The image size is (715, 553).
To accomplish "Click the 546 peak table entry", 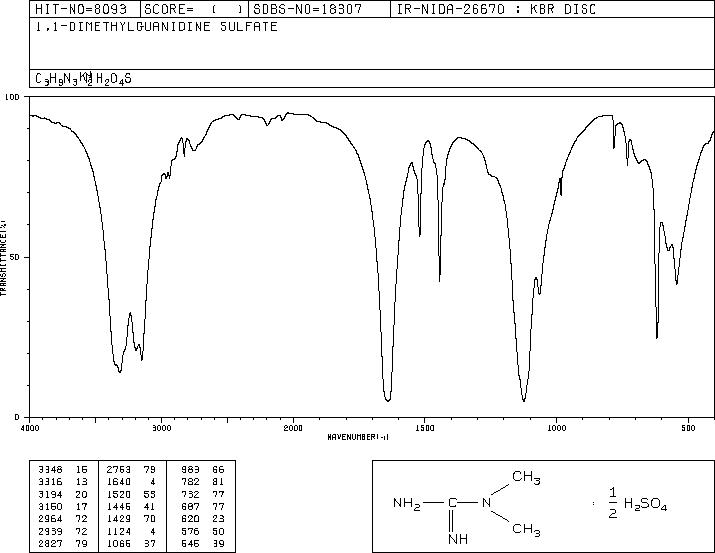I will [x=202, y=543].
